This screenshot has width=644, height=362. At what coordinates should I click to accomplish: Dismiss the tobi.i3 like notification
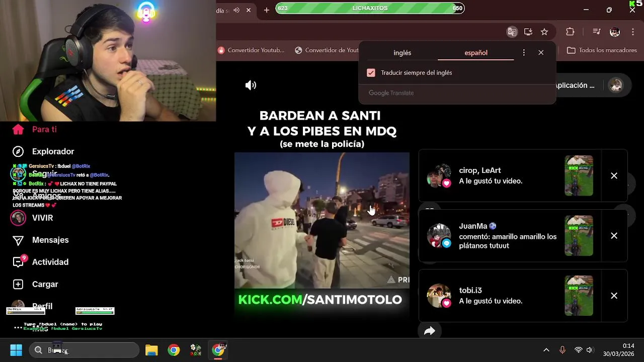click(x=614, y=296)
